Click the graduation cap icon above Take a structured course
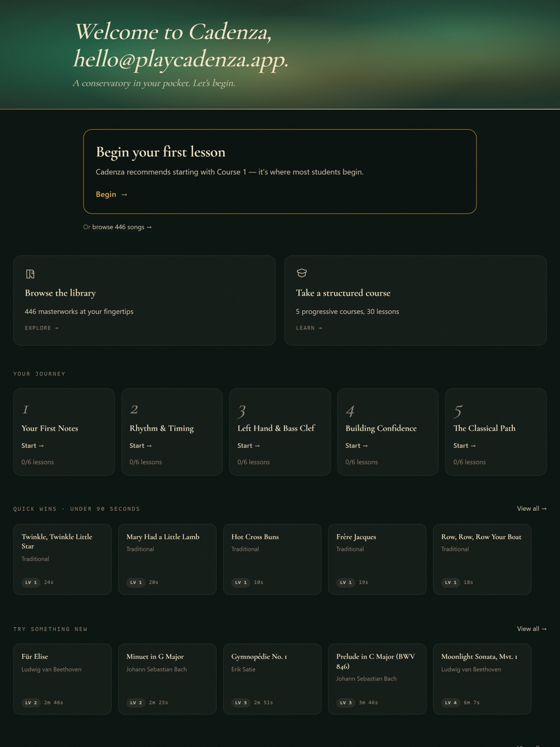Image resolution: width=560 pixels, height=747 pixels. pyautogui.click(x=302, y=273)
